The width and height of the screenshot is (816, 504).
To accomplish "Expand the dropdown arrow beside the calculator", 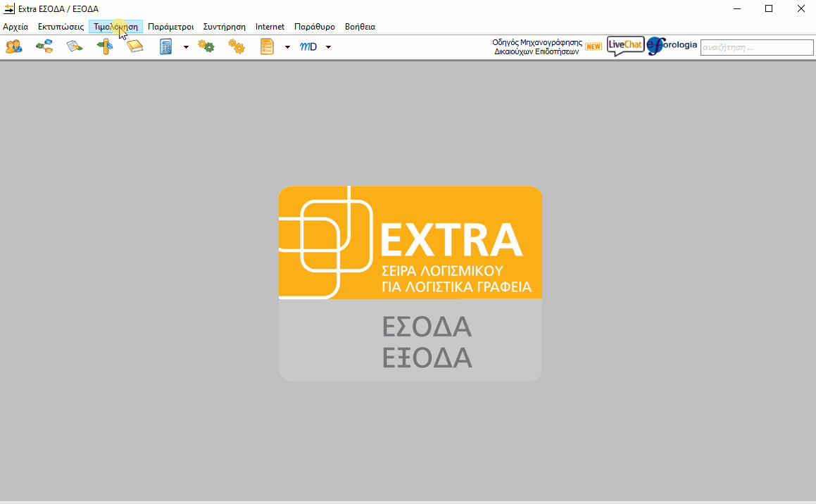I will pos(186,47).
